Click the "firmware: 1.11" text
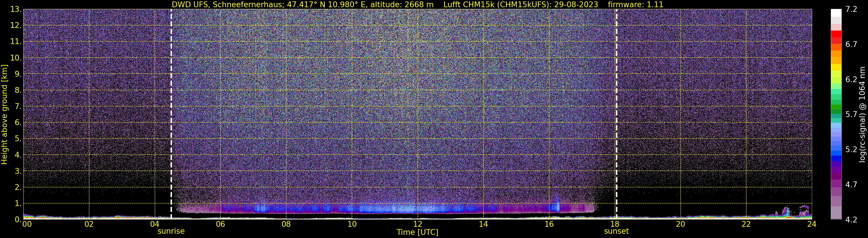The image size is (868, 238). [636, 5]
